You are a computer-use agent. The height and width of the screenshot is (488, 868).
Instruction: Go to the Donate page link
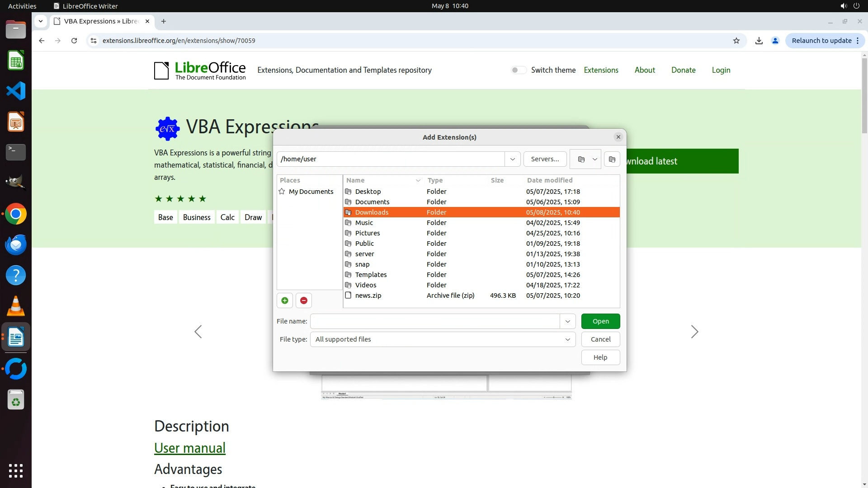pyautogui.click(x=683, y=70)
